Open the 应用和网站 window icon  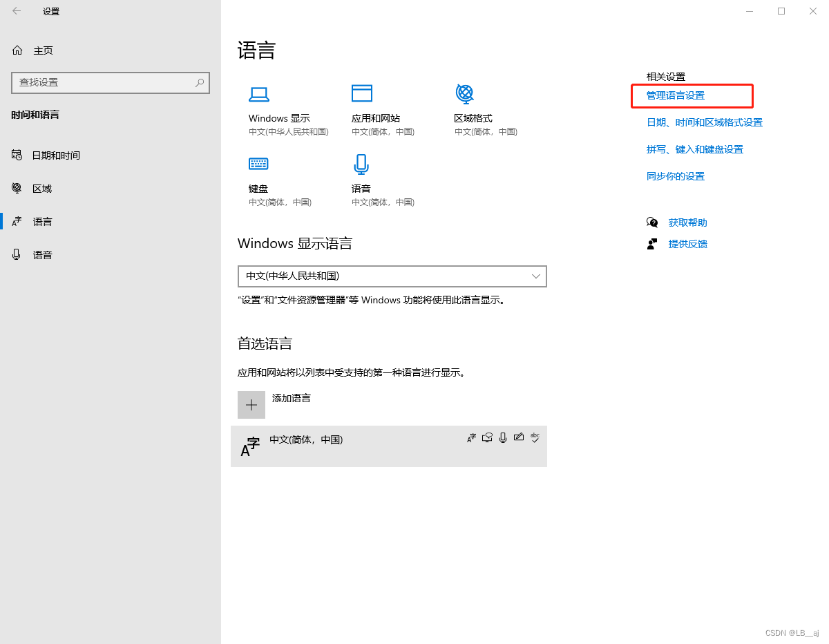tap(362, 93)
